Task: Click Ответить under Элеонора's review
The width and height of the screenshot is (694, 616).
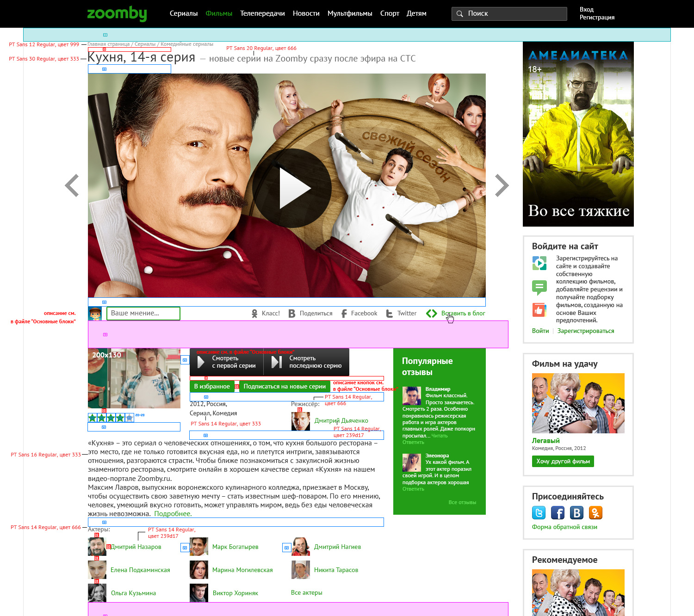Action: point(413,489)
